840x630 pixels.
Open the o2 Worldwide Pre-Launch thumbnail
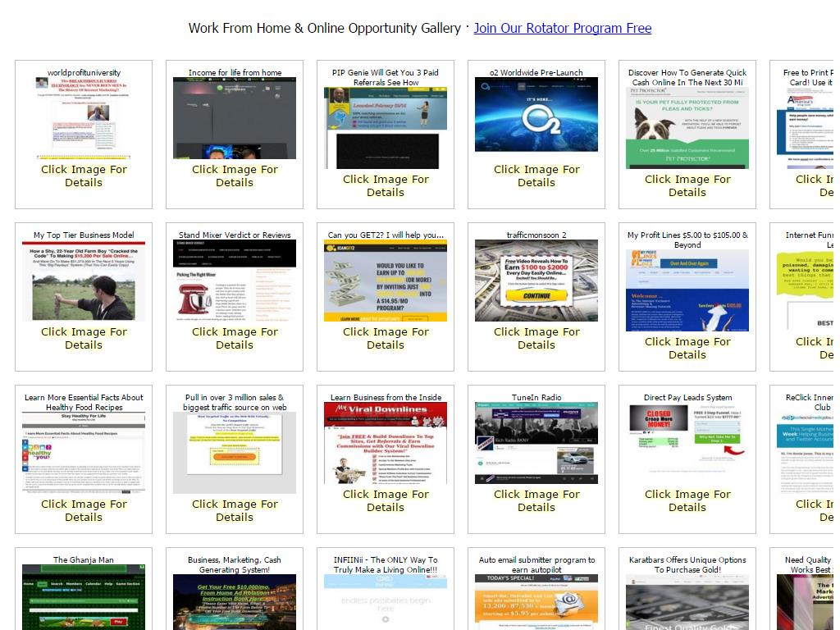pyautogui.click(x=536, y=114)
